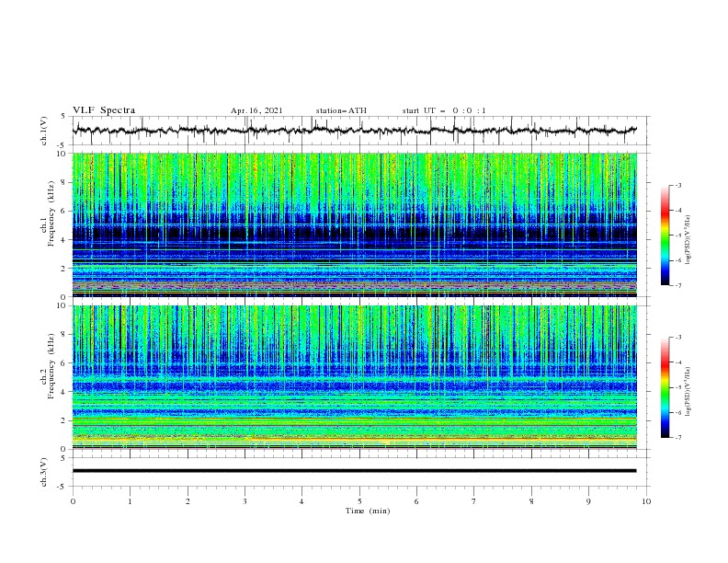Viewport: 728px width, 563px height.
Task: Click the "6" tick on the time axis
Action: pos(416,501)
